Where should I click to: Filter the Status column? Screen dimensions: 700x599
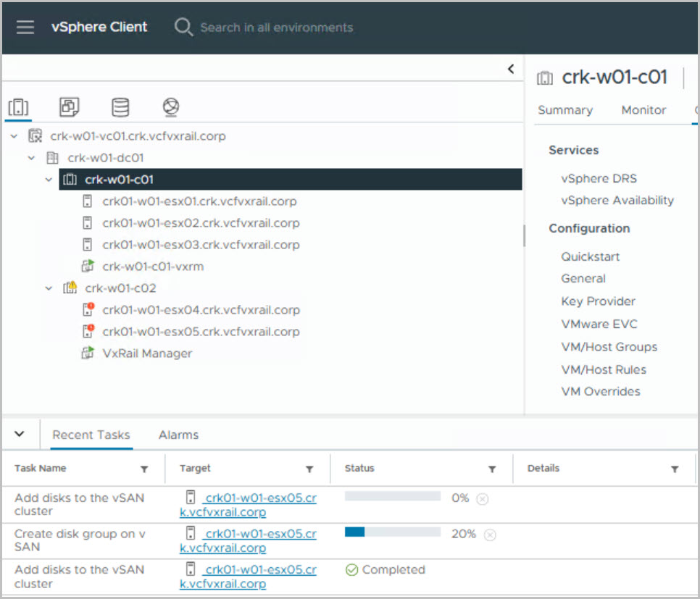492,469
